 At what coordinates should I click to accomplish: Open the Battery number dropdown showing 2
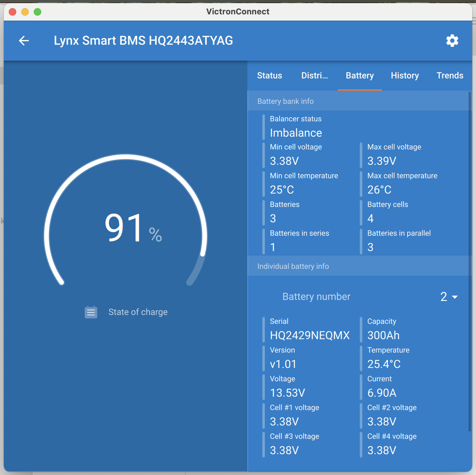point(449,297)
